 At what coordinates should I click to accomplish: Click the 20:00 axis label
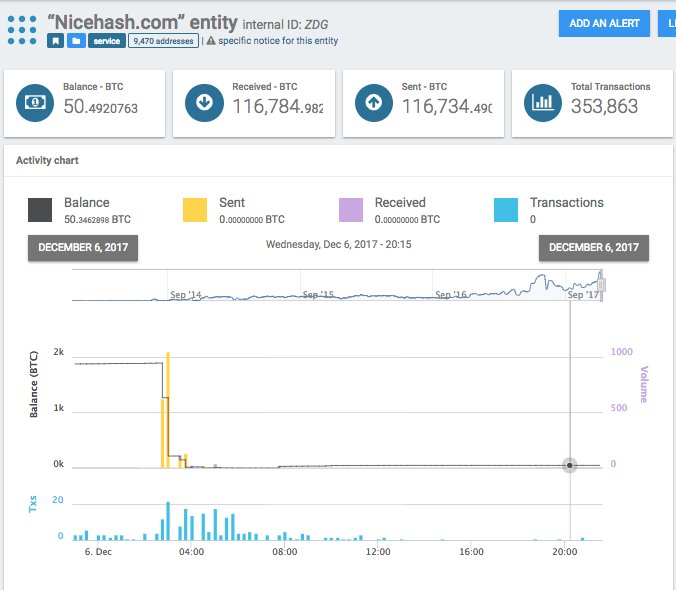coord(565,552)
